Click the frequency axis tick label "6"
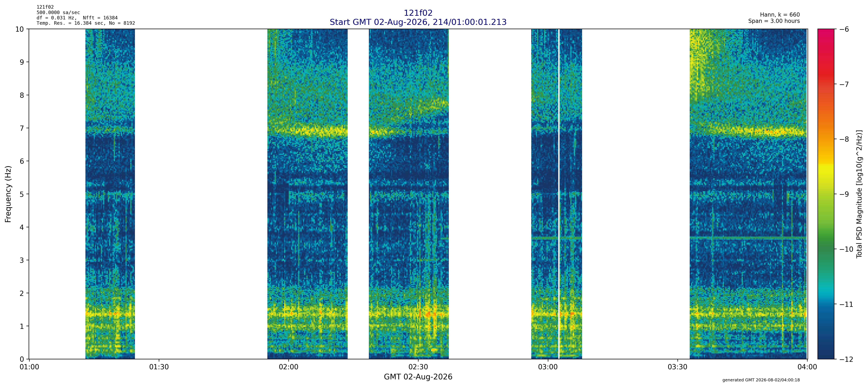The height and width of the screenshot is (387, 868). (22, 161)
